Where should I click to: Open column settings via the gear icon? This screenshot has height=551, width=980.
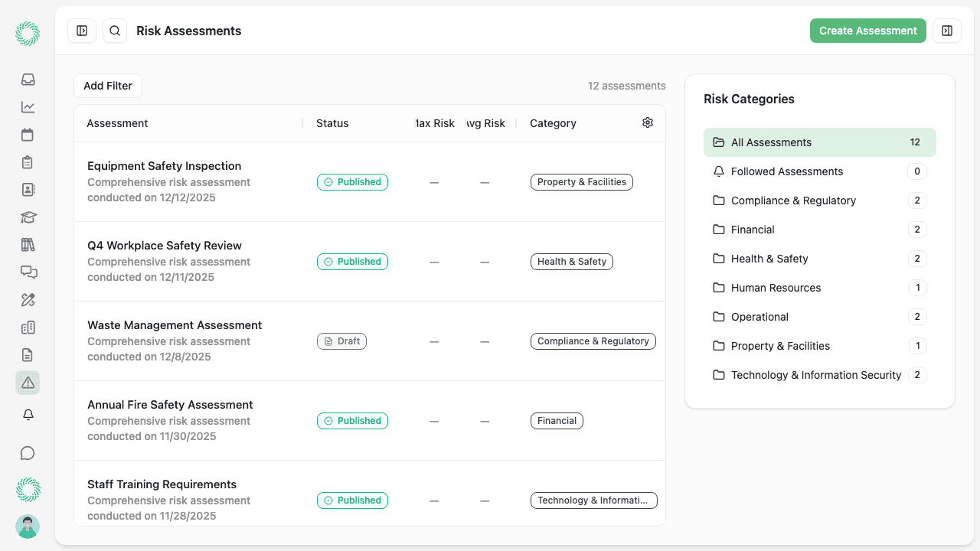point(647,122)
